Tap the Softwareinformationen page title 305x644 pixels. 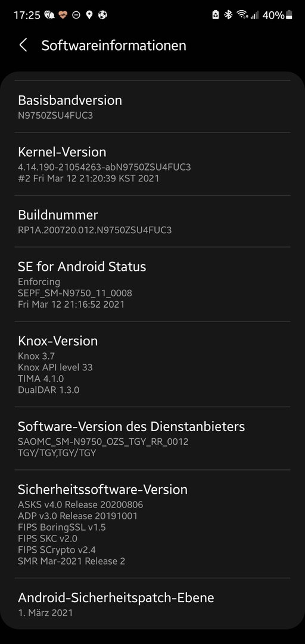point(114,45)
